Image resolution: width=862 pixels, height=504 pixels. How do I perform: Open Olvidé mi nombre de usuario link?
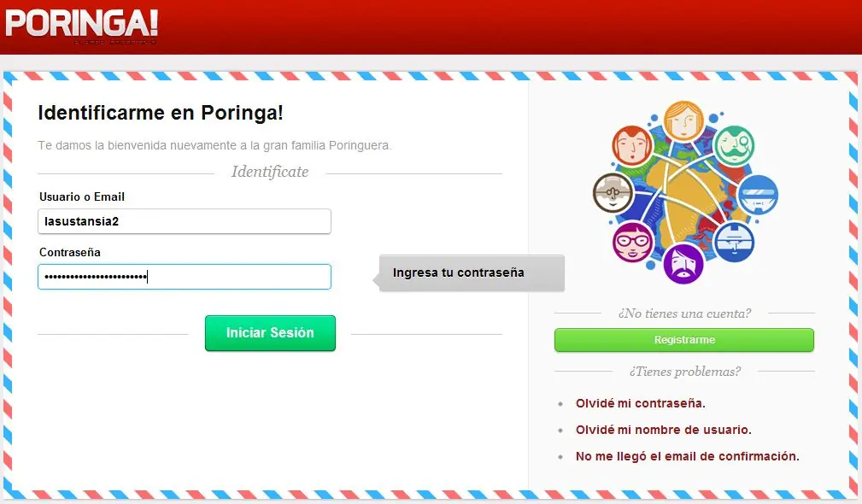tap(663, 430)
